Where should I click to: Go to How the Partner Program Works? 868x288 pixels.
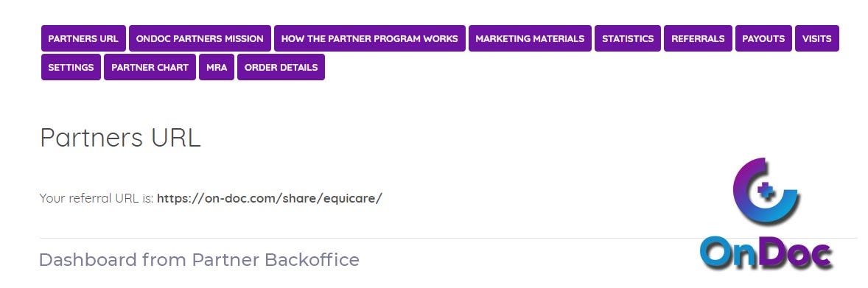click(x=370, y=38)
